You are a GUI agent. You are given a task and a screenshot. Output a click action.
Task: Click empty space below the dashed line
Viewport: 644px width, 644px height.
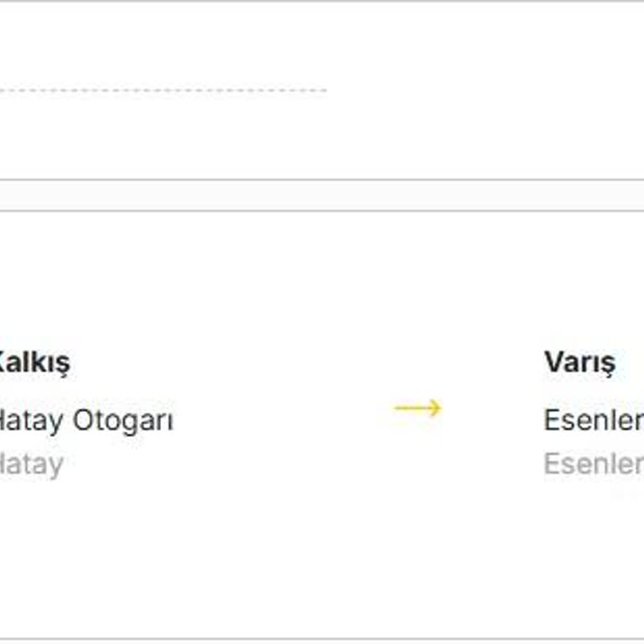point(252,134)
